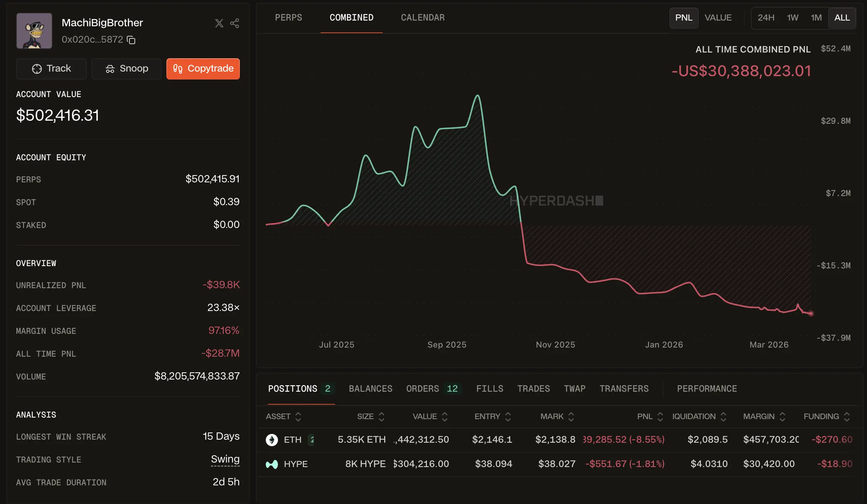Switch chart view to VALUE mode
Screen dimensions: 867x504
[718, 18]
